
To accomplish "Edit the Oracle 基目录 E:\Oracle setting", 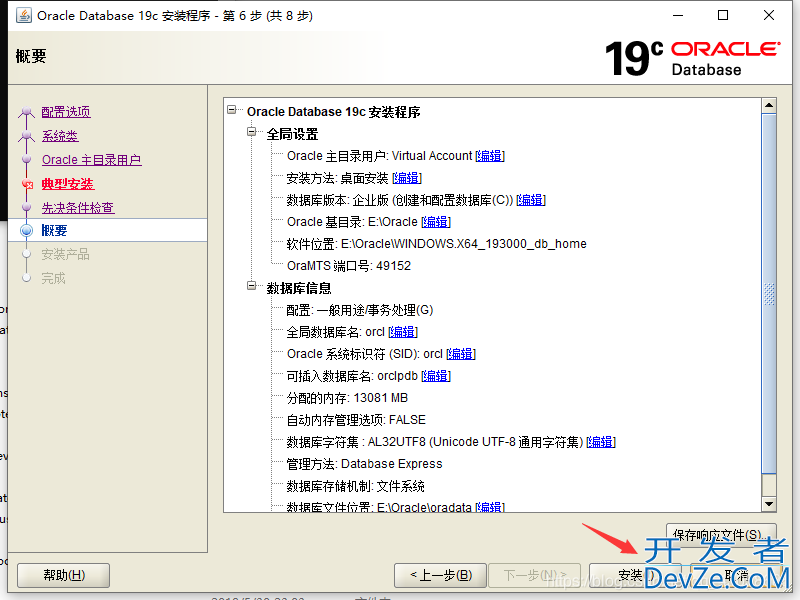I will 436,222.
